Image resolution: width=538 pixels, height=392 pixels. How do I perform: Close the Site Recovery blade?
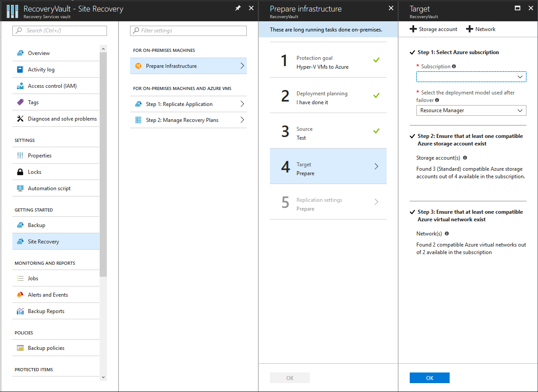coord(251,8)
